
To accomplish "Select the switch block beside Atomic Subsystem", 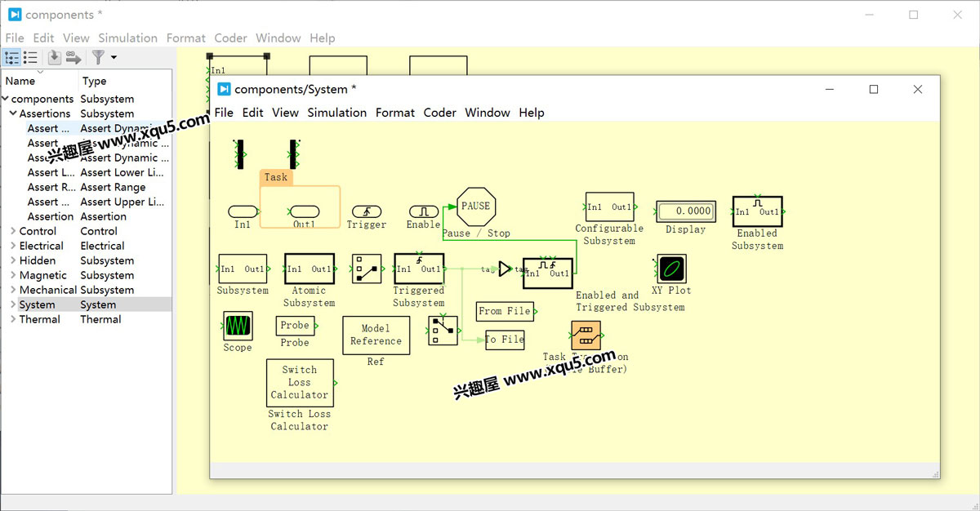I will coord(367,269).
